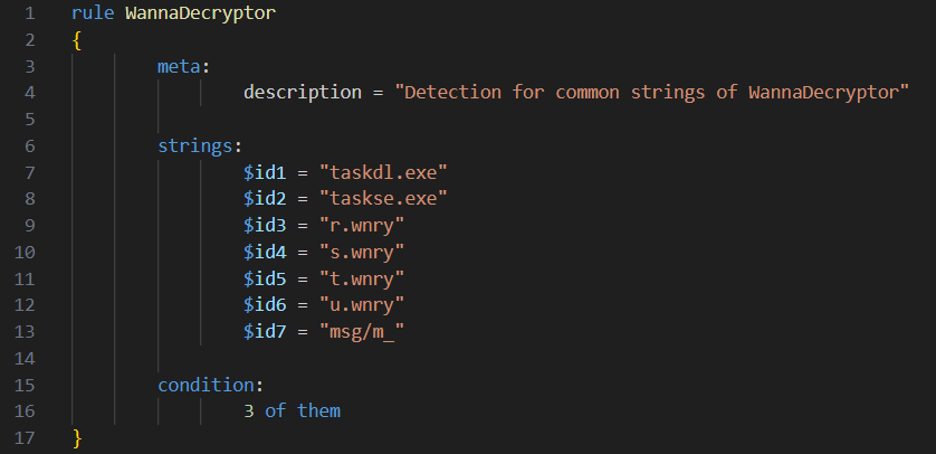The image size is (936, 454).
Task: Click the word description on line 4
Action: (x=303, y=92)
